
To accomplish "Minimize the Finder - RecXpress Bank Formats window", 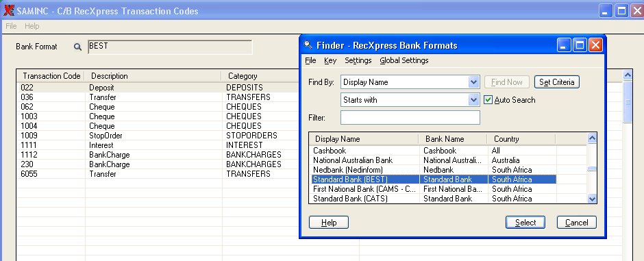I will (564, 45).
